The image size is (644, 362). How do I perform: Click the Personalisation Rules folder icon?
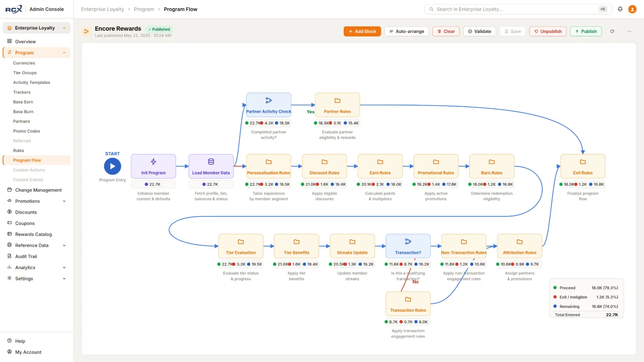click(269, 162)
